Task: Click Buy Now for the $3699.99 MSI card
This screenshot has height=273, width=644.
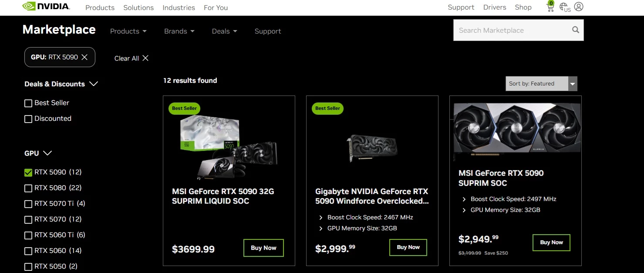Action: (263, 248)
